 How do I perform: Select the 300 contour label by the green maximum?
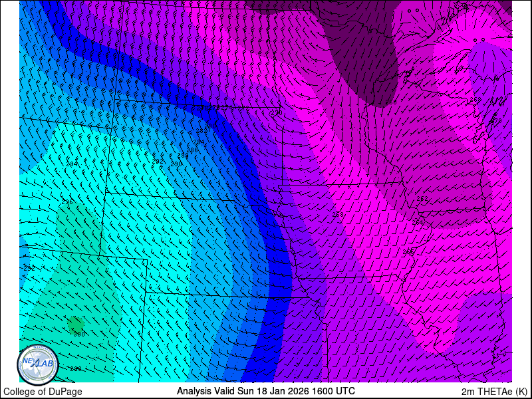coord(79,334)
